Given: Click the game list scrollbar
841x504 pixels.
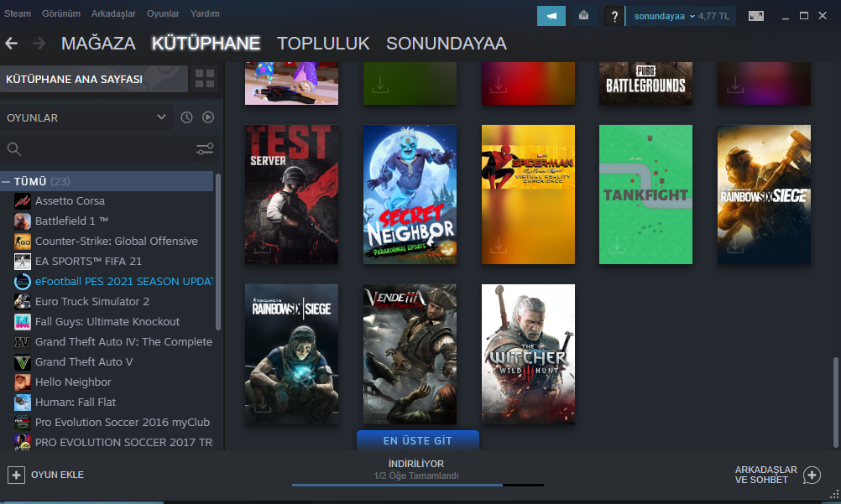Looking at the screenshot, I should coord(217,252).
